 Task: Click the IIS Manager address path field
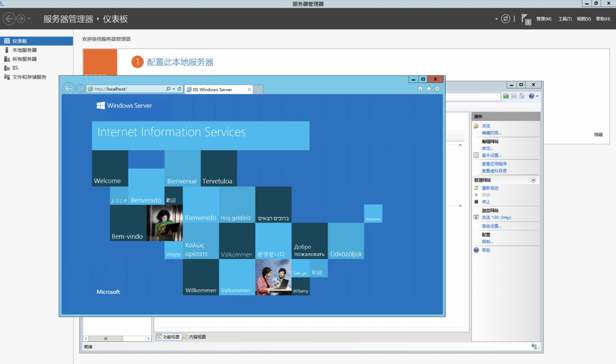[473, 97]
